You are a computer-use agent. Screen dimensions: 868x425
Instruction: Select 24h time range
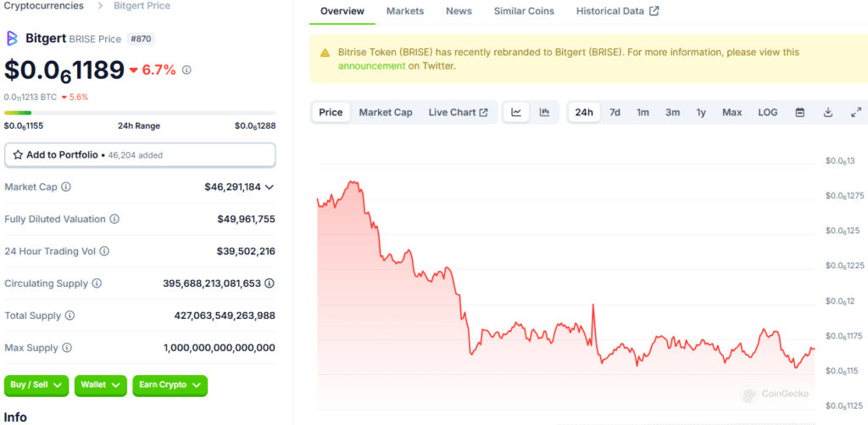click(x=584, y=113)
